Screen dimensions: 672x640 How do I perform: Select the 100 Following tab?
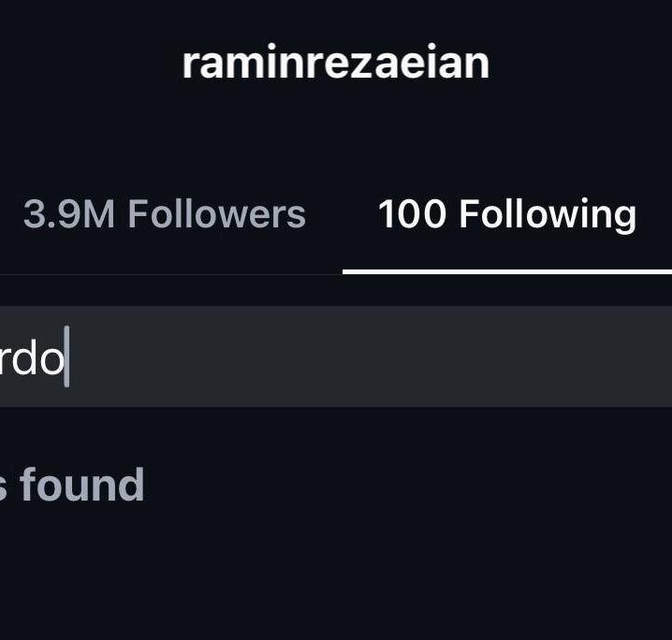click(506, 214)
